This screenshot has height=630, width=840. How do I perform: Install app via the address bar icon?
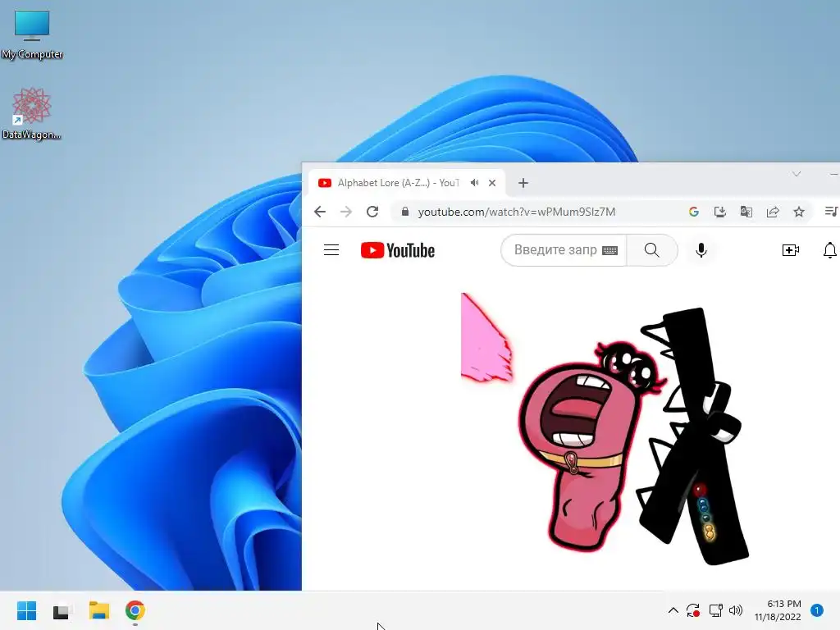pos(720,212)
